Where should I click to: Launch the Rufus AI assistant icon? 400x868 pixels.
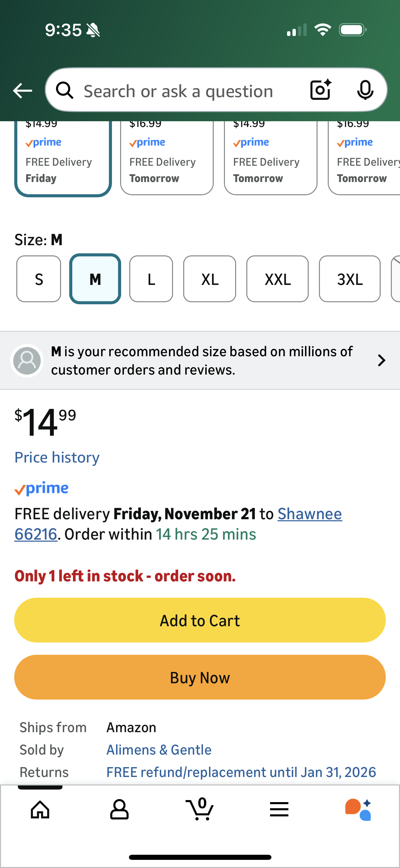pos(358,810)
